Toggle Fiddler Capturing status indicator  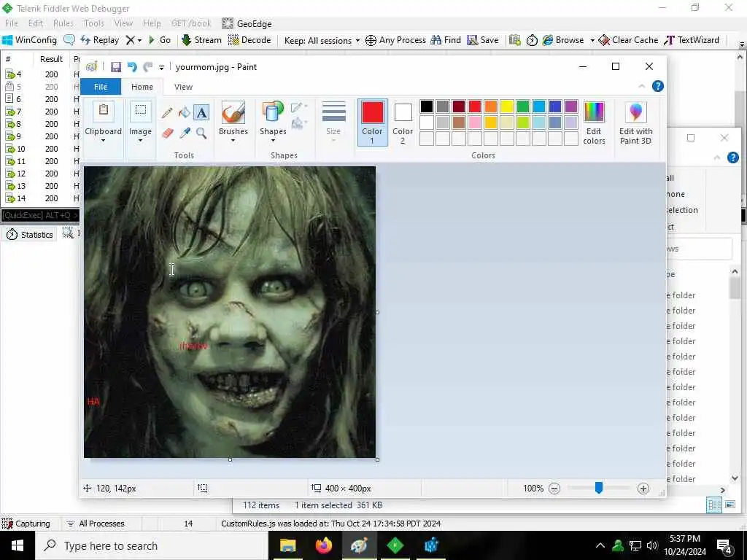[26, 524]
